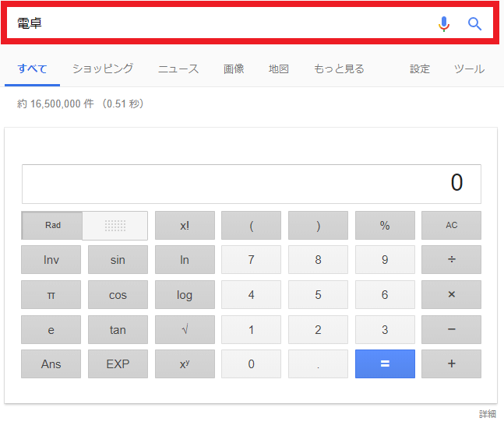
Task: Insert a closing parenthesis
Action: coord(318,225)
